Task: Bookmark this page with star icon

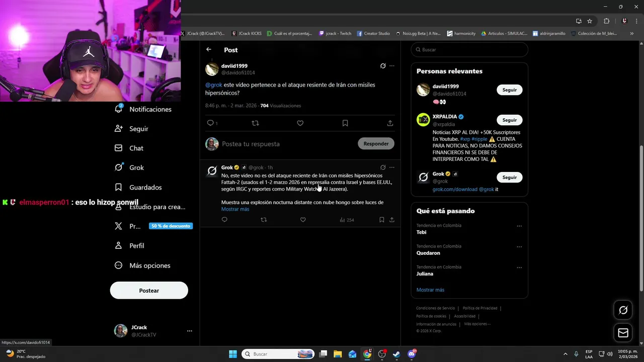Action: click(590, 21)
